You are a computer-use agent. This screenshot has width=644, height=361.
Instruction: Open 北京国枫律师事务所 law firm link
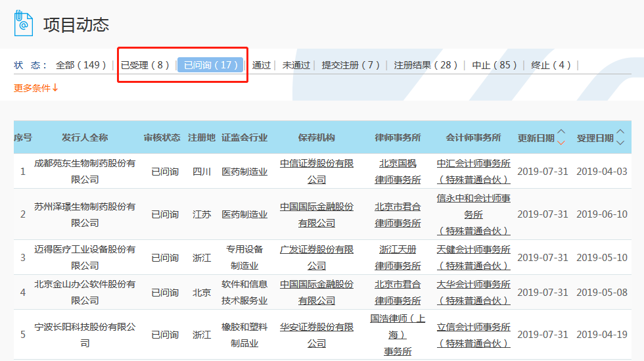point(398,172)
